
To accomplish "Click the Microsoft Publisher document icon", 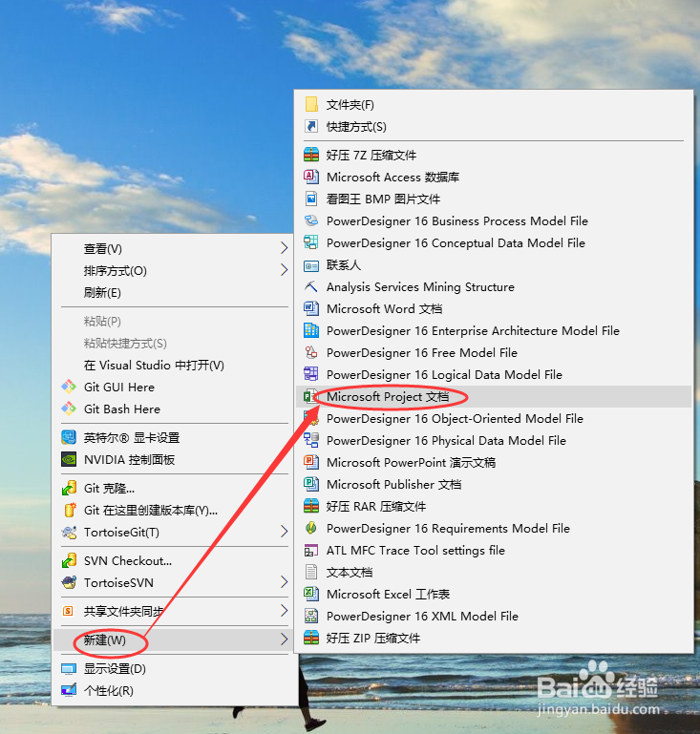I will pyautogui.click(x=311, y=485).
